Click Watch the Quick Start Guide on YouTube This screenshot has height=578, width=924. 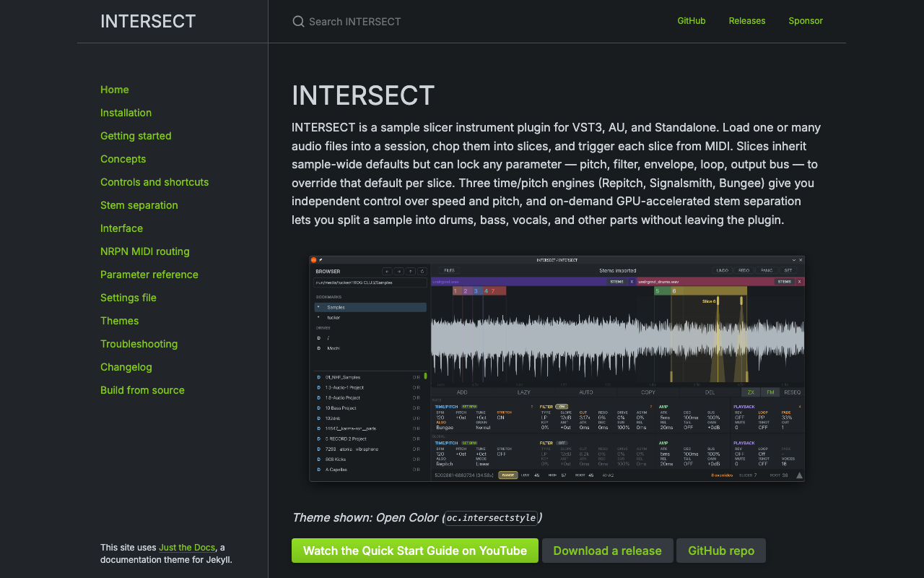click(415, 551)
